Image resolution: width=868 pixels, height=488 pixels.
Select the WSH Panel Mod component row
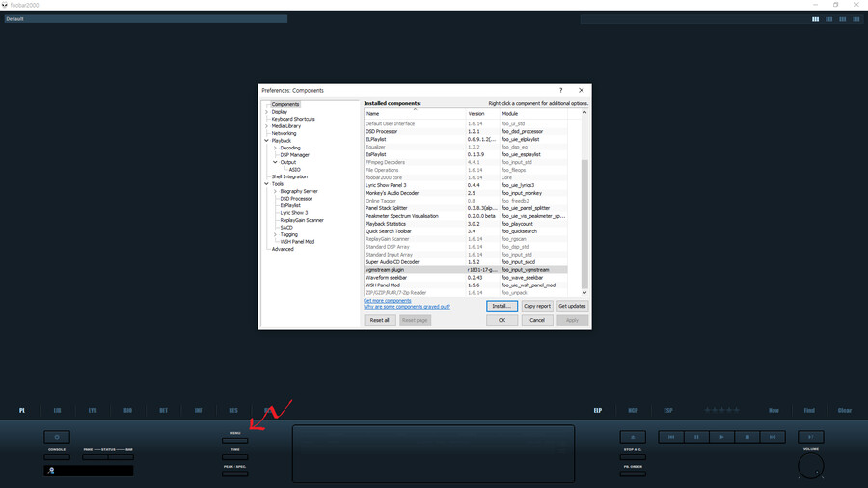pyautogui.click(x=466, y=285)
